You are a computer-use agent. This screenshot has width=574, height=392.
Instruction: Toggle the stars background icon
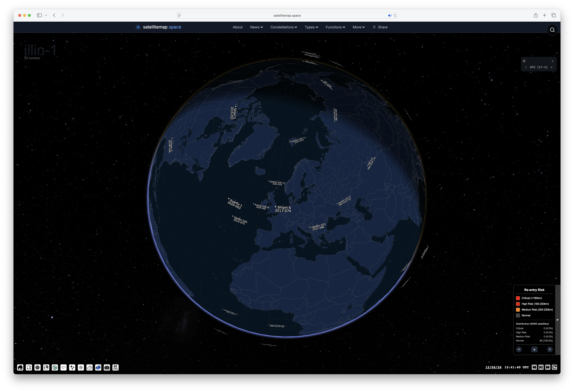pyautogui.click(x=72, y=367)
